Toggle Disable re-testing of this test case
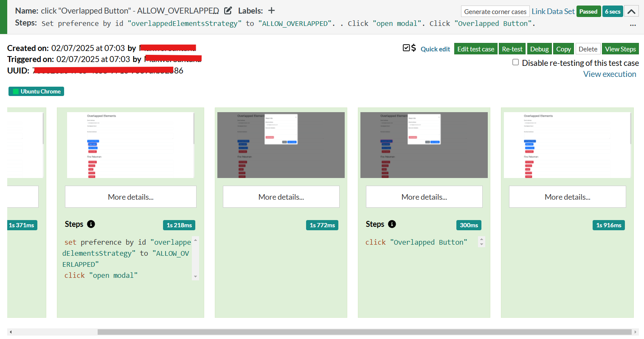The height and width of the screenshot is (339, 644). tap(515, 62)
